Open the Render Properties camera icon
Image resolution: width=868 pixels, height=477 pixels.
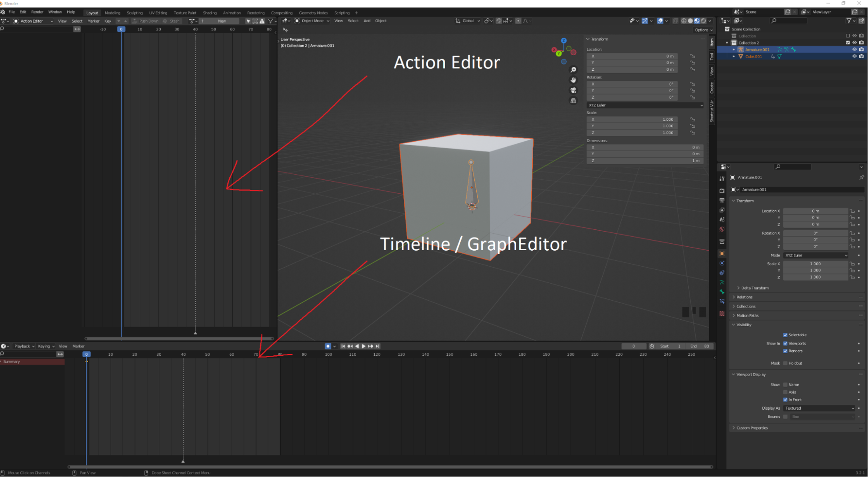pyautogui.click(x=722, y=191)
